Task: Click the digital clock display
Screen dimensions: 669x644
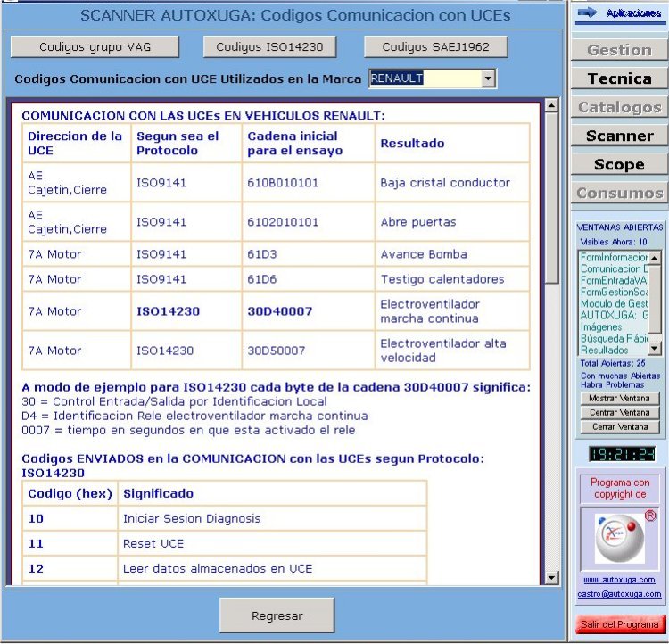Action: (x=622, y=454)
